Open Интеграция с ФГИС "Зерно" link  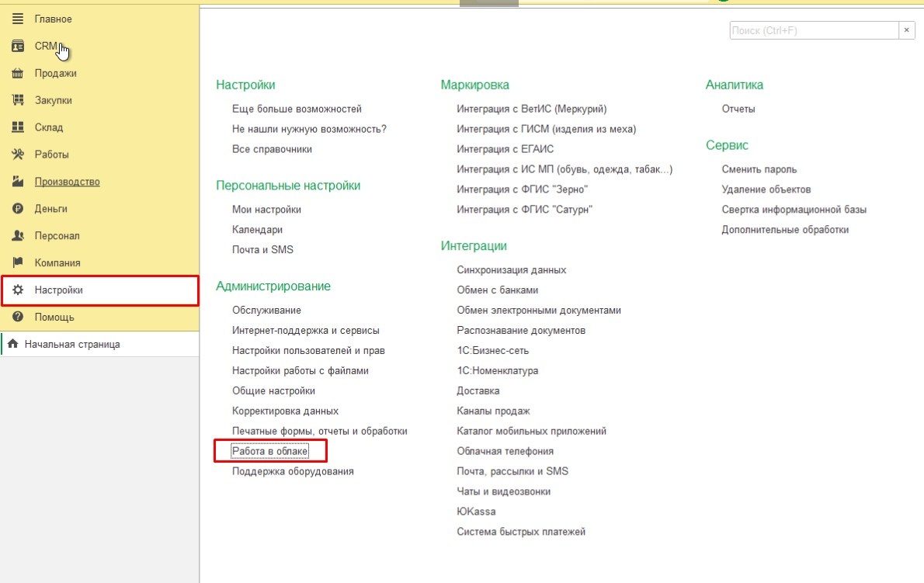522,189
